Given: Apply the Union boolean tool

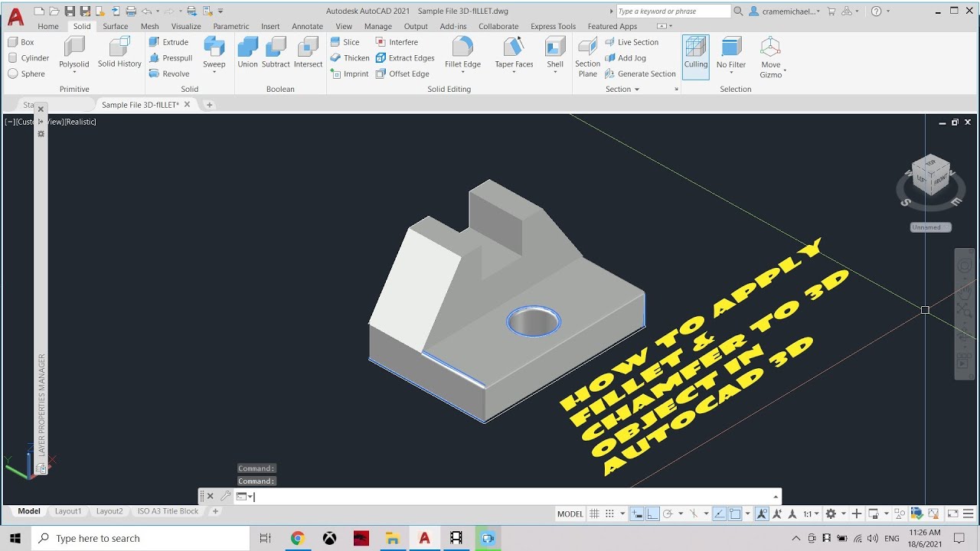Looking at the screenshot, I should (x=247, y=52).
